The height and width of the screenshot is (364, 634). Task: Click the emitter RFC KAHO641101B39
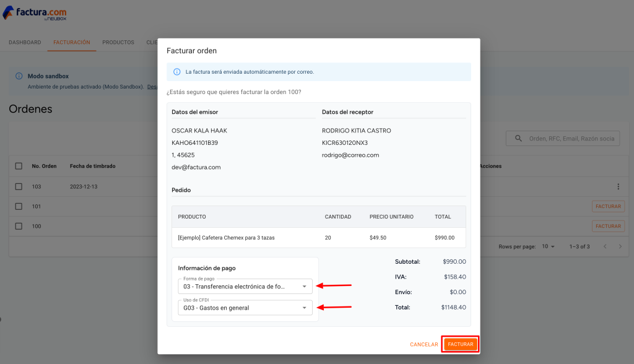click(195, 143)
